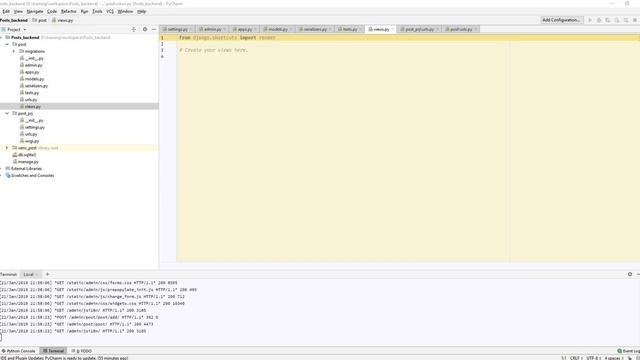Select db.sqlite3 in project tree
Screen dimensions: 640x360
(x=26, y=155)
